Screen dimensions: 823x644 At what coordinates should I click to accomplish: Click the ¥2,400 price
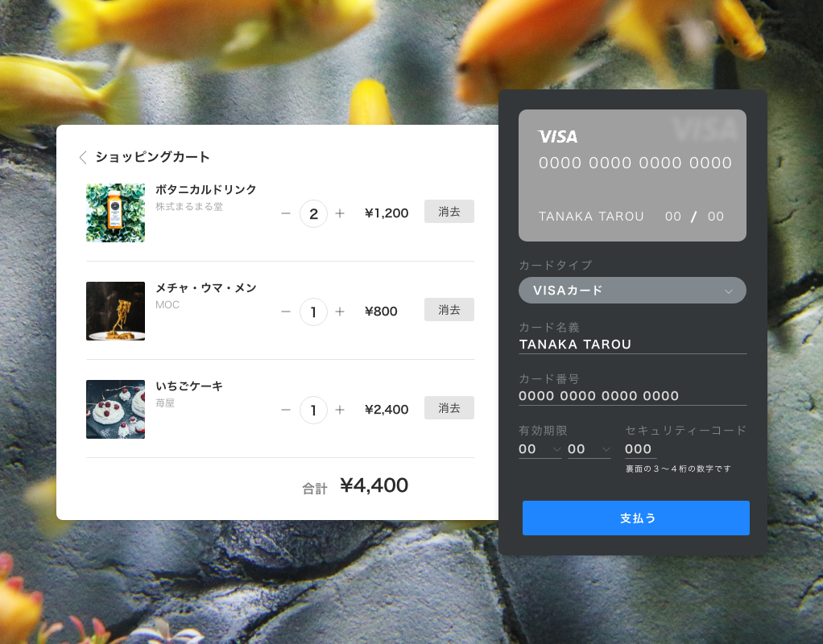point(387,410)
